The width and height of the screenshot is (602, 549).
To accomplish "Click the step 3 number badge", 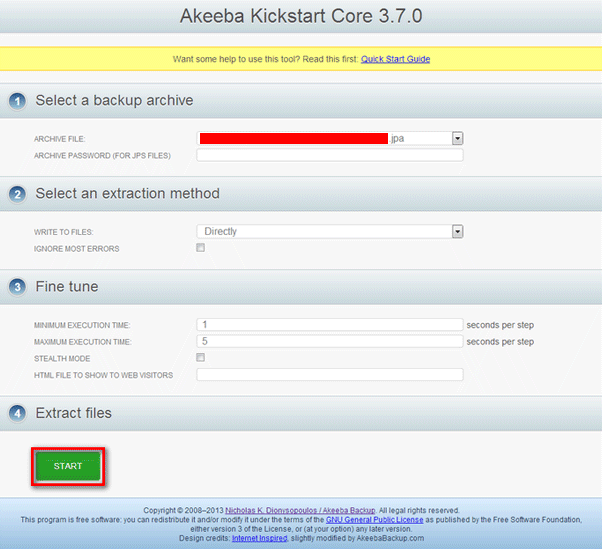I will 17,287.
